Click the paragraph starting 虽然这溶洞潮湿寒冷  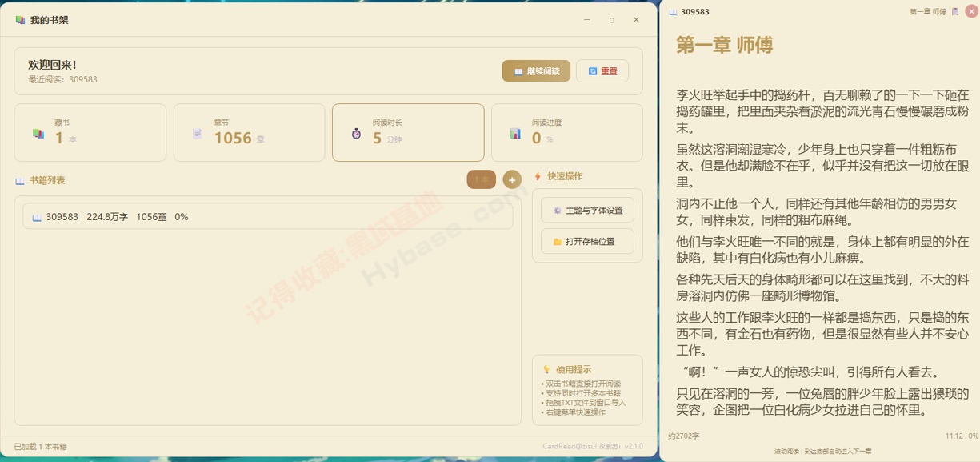click(822, 165)
